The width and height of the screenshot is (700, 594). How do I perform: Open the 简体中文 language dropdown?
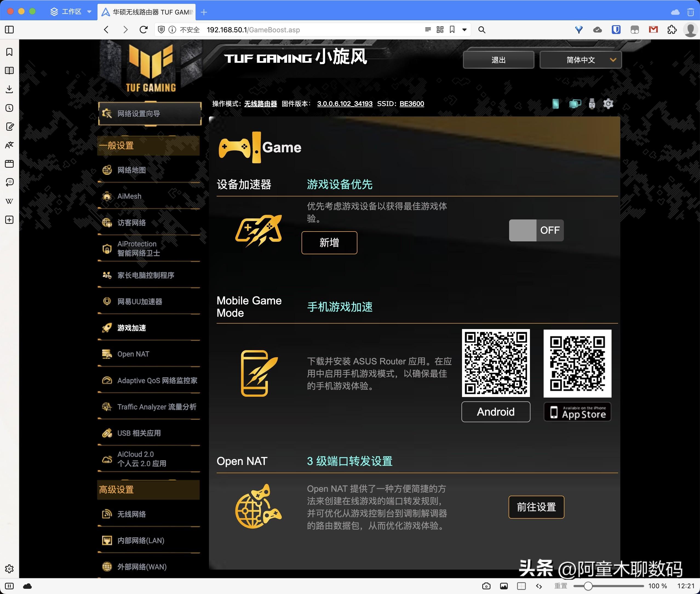coord(581,60)
